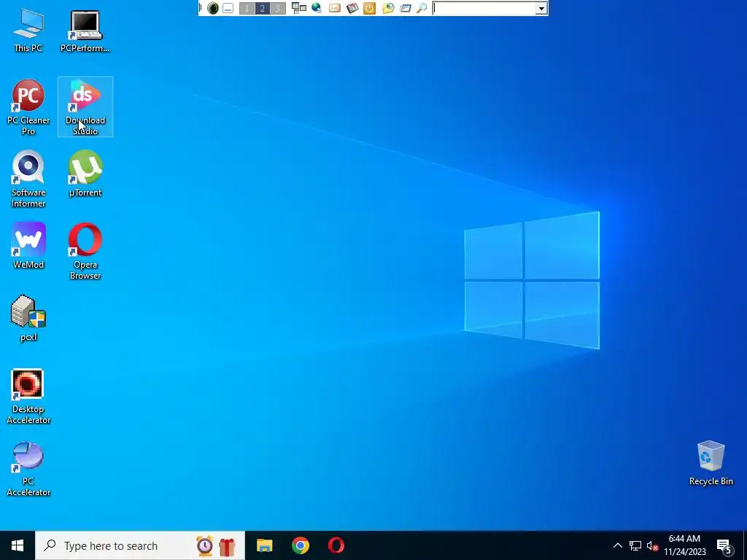This screenshot has height=560, width=747.
Task: Click the muted volume tray icon
Action: (x=652, y=545)
